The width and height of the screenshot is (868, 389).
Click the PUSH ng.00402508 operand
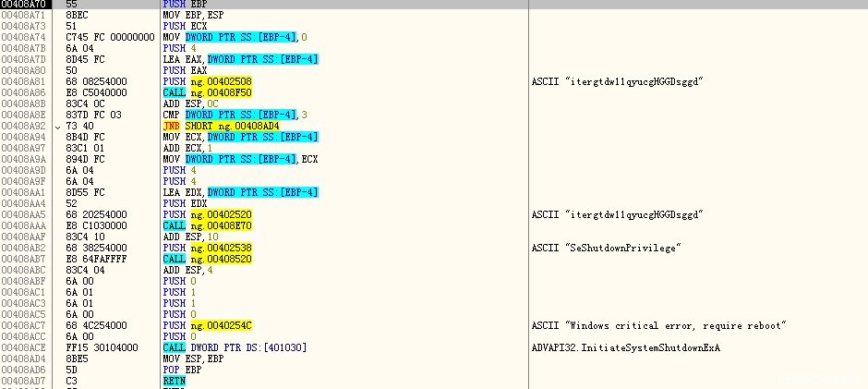(x=220, y=81)
